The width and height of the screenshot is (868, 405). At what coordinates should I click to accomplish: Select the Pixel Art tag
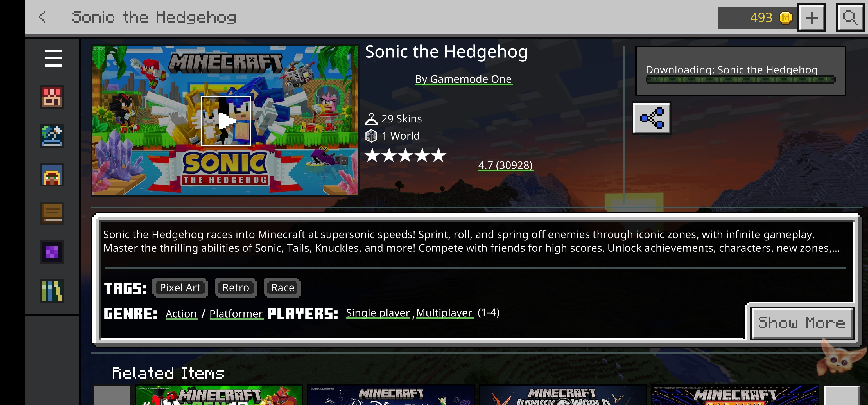point(180,288)
